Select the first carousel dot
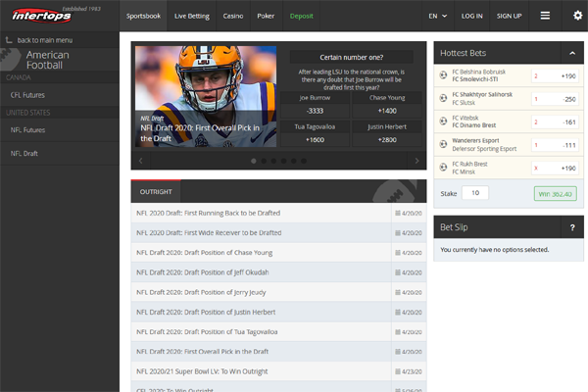This screenshot has height=392, width=588. pyautogui.click(x=254, y=161)
